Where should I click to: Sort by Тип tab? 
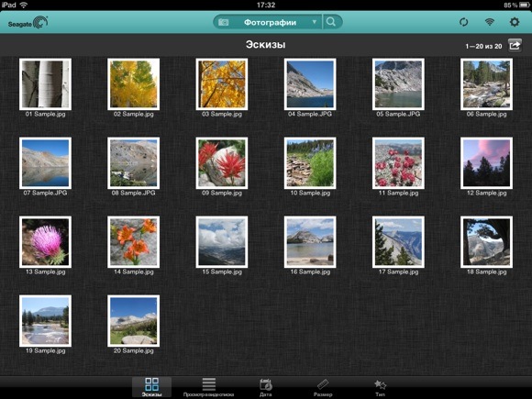point(380,387)
